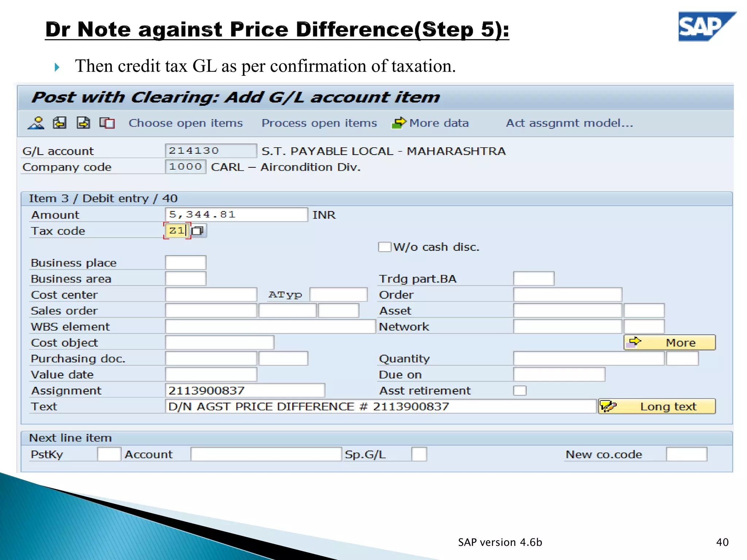The width and height of the screenshot is (747, 560).
Task: Click the pencil icon on Long text
Action: (608, 406)
